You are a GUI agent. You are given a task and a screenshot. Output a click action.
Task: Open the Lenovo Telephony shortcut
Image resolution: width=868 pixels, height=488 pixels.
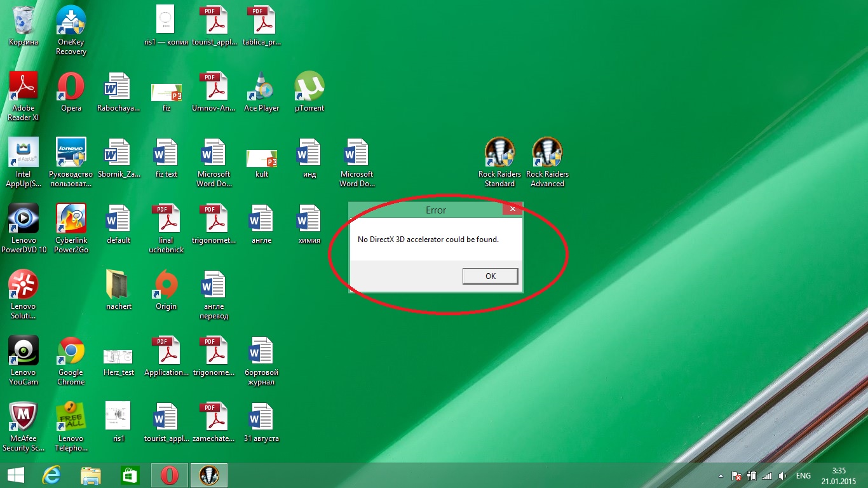71,427
